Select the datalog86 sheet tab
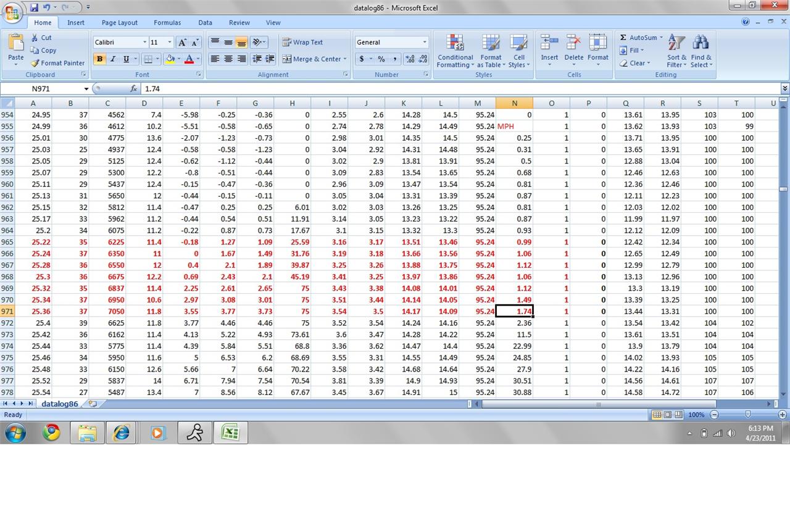790x532 pixels. [60, 404]
